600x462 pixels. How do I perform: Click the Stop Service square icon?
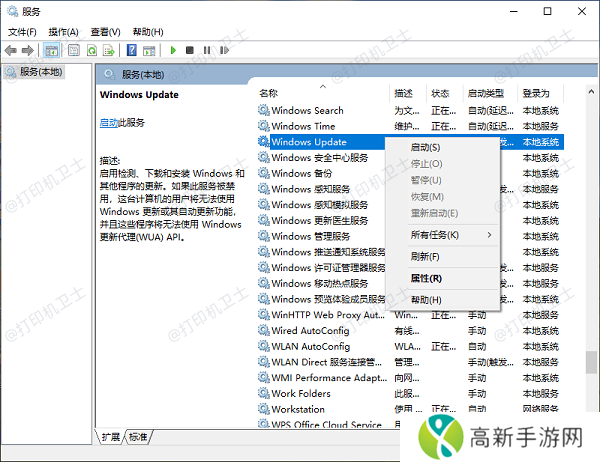tap(189, 50)
